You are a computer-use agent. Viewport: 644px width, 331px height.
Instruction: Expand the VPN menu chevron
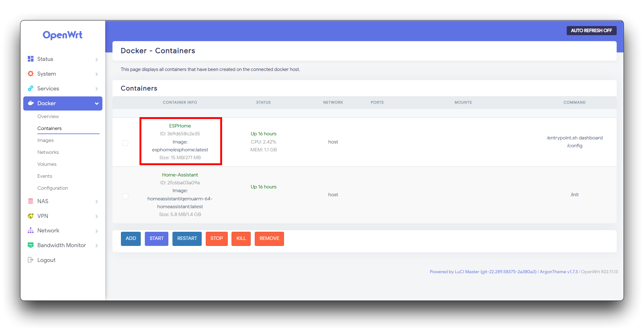click(97, 216)
